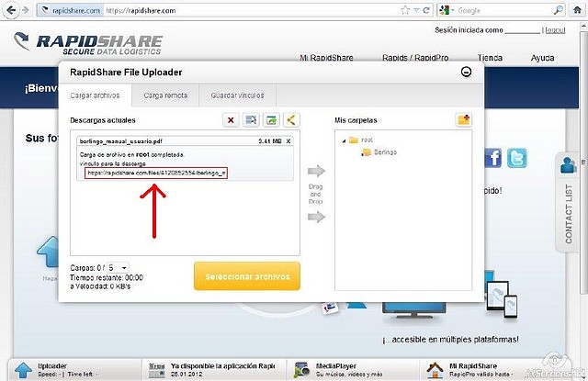The height and width of the screenshot is (381, 588).
Task: Click the RapidShare logo
Action: [88, 44]
